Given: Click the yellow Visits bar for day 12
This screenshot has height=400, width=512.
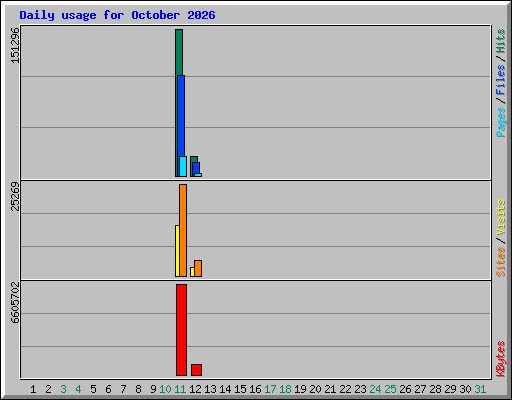Looking at the screenshot, I should coord(192,272).
